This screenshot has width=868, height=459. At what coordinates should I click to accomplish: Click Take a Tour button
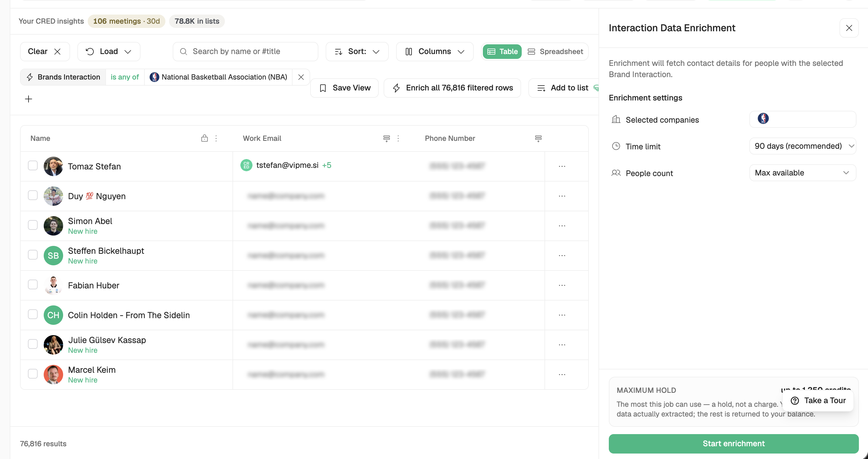point(818,400)
